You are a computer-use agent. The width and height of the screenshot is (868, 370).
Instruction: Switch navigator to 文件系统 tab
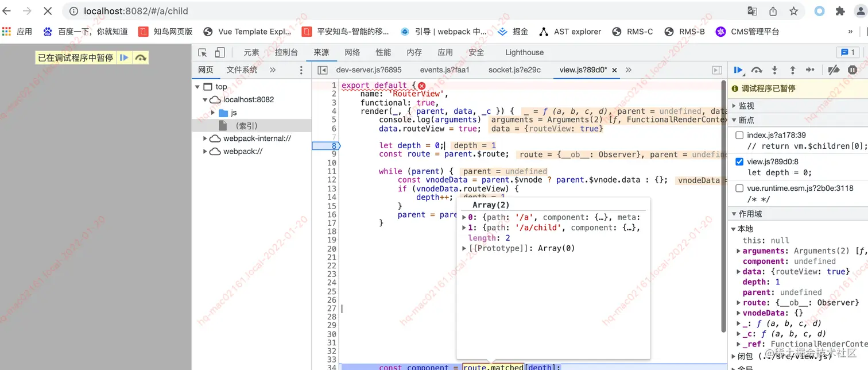pyautogui.click(x=242, y=70)
